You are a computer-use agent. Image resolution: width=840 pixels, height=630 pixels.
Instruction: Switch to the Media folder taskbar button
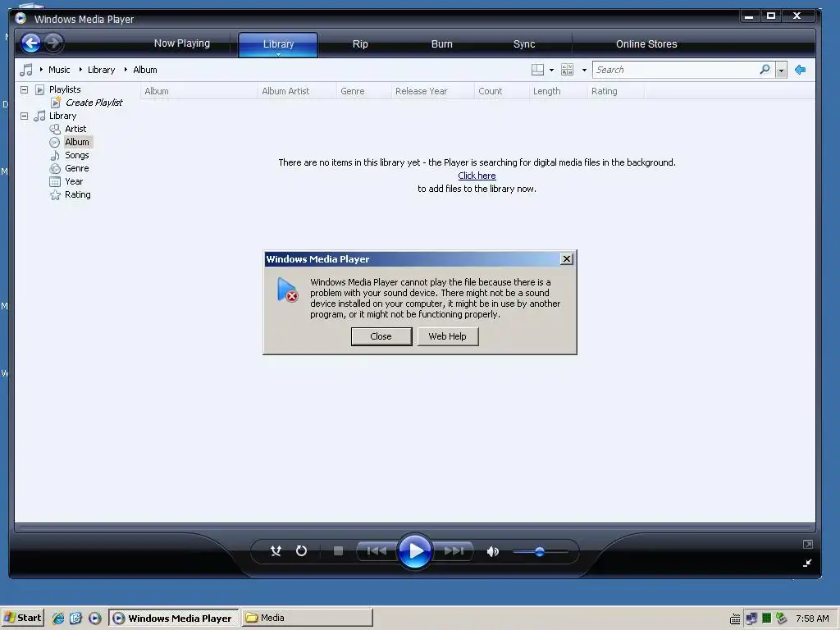click(308, 618)
